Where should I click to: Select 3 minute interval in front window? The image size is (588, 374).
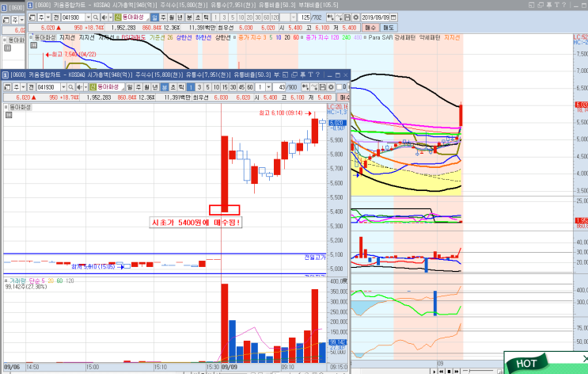pyautogui.click(x=199, y=87)
